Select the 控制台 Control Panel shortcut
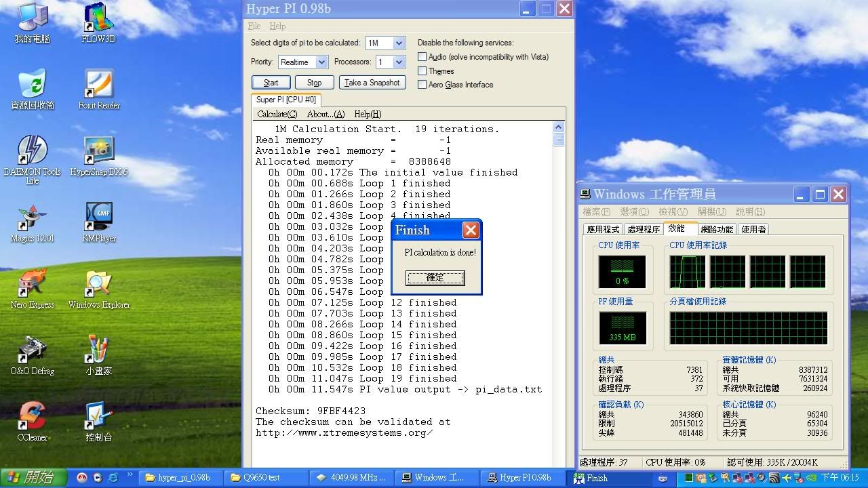The image size is (868, 488). (x=98, y=422)
